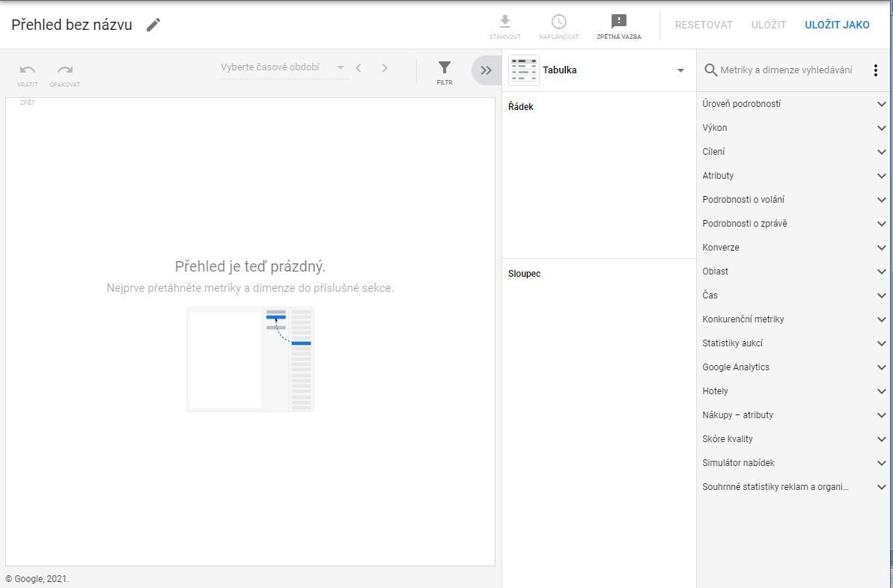Viewport: 893px width, 588px height.
Task: Open the three-dot more options menu
Action: click(x=875, y=70)
